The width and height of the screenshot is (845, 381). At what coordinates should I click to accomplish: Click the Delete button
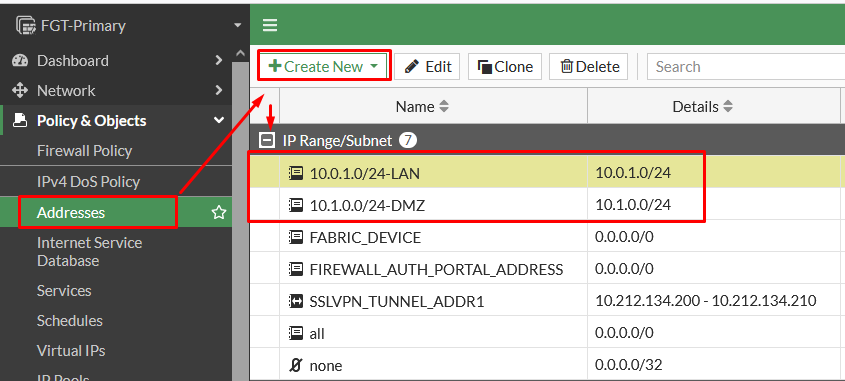pyautogui.click(x=588, y=67)
